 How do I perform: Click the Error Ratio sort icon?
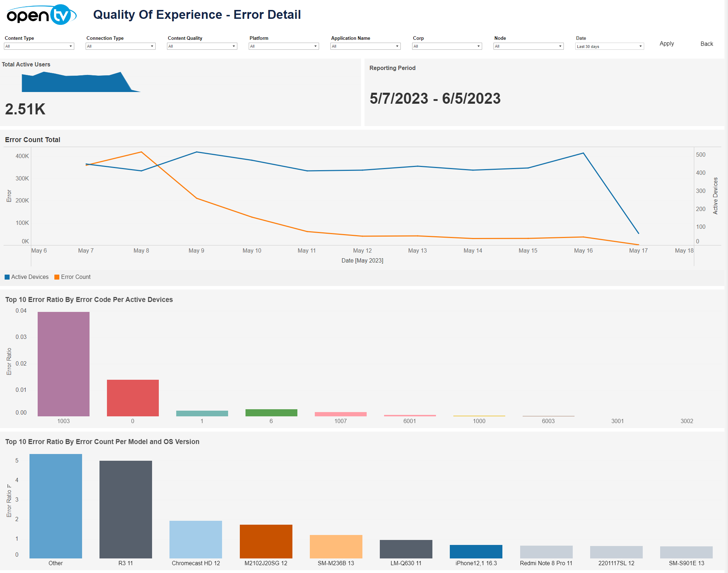tap(9, 486)
